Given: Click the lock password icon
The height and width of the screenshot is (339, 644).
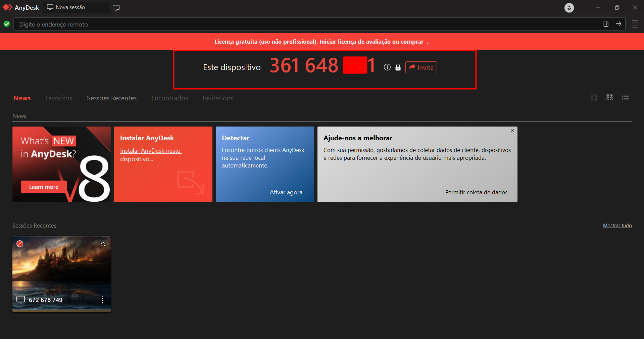Looking at the screenshot, I should 398,67.
